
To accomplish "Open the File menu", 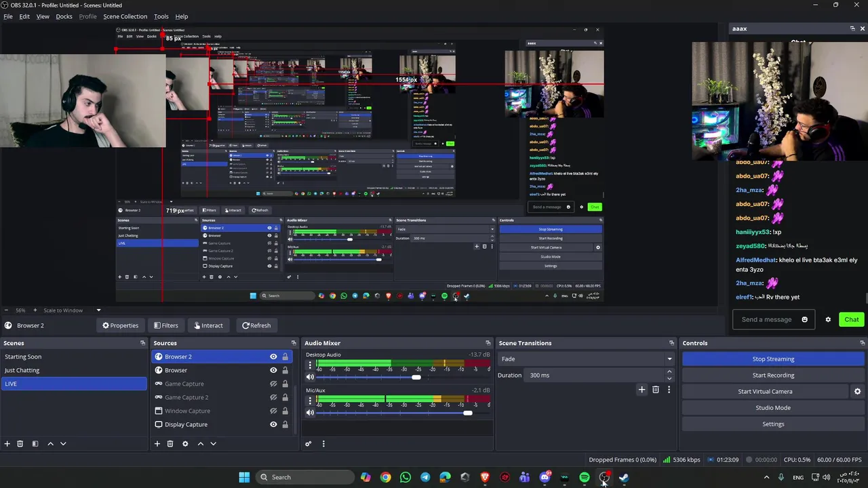I will [8, 16].
